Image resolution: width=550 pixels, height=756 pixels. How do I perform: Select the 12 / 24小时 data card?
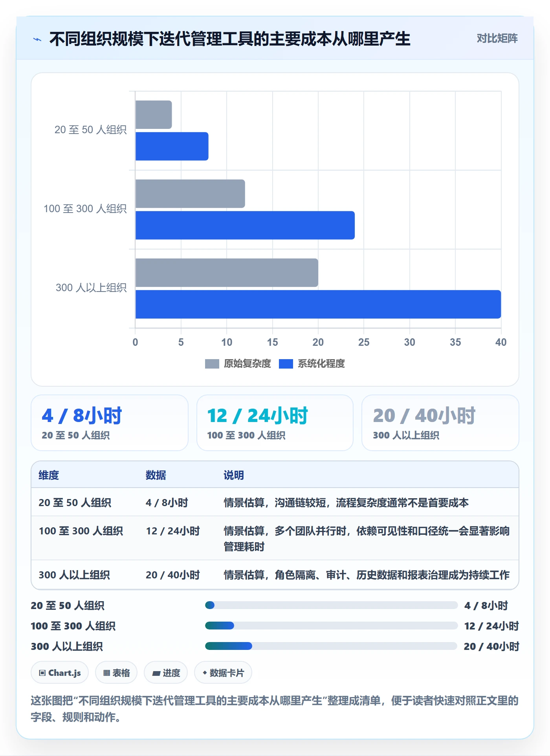(275, 423)
